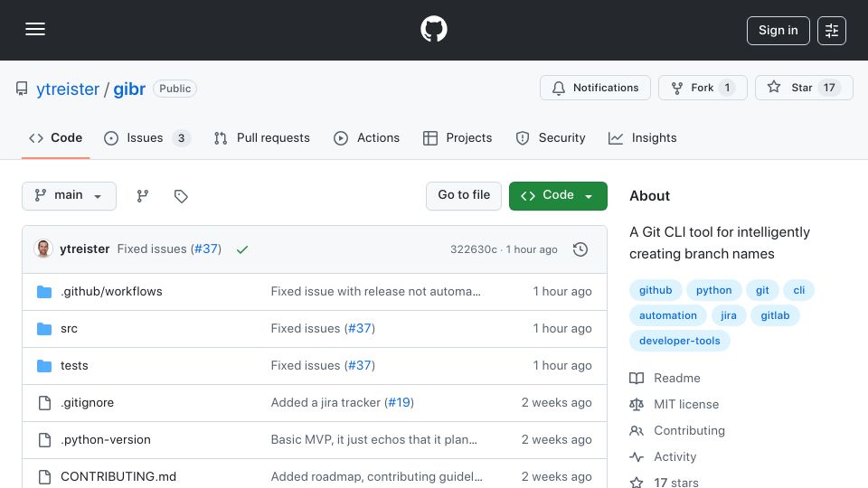Screen dimensions: 868x488
Task: Open the CONTRIBUTING.md file
Action: (118, 477)
